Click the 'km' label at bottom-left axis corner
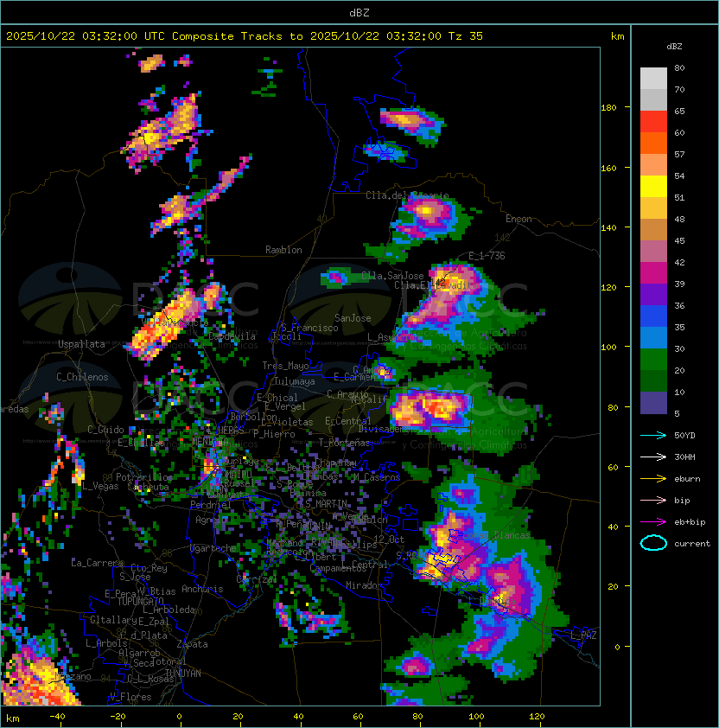This screenshot has height=728, width=719. click(13, 718)
